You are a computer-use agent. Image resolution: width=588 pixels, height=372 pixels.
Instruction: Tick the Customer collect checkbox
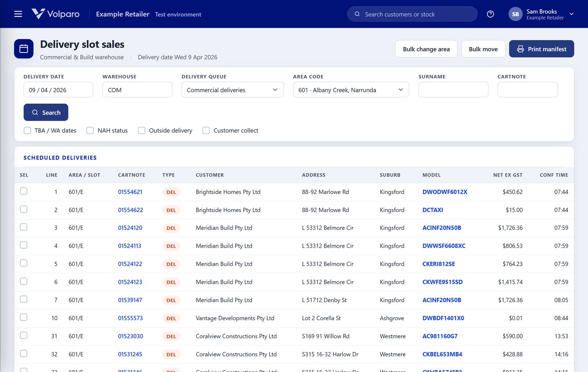pos(206,130)
